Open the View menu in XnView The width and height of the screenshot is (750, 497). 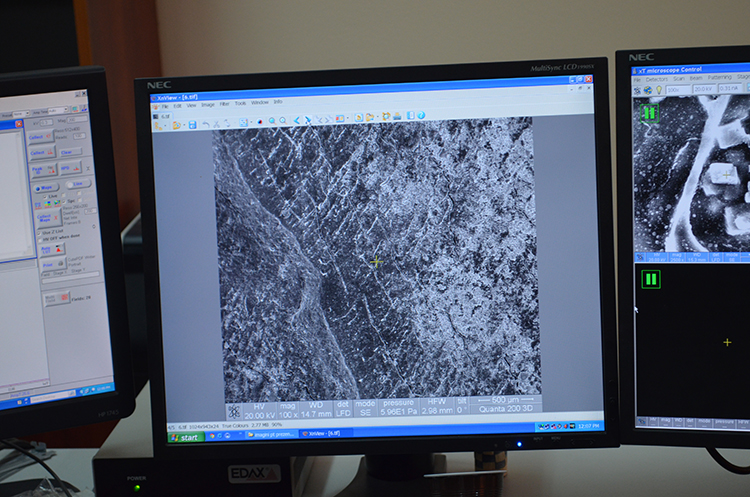click(x=191, y=105)
